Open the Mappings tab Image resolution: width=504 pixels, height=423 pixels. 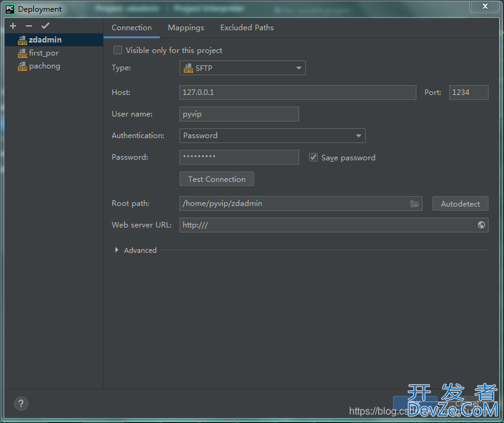click(186, 28)
